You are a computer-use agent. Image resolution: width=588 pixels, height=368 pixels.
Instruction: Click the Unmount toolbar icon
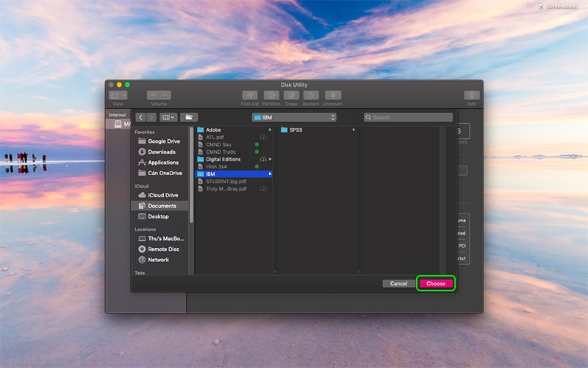click(x=333, y=96)
